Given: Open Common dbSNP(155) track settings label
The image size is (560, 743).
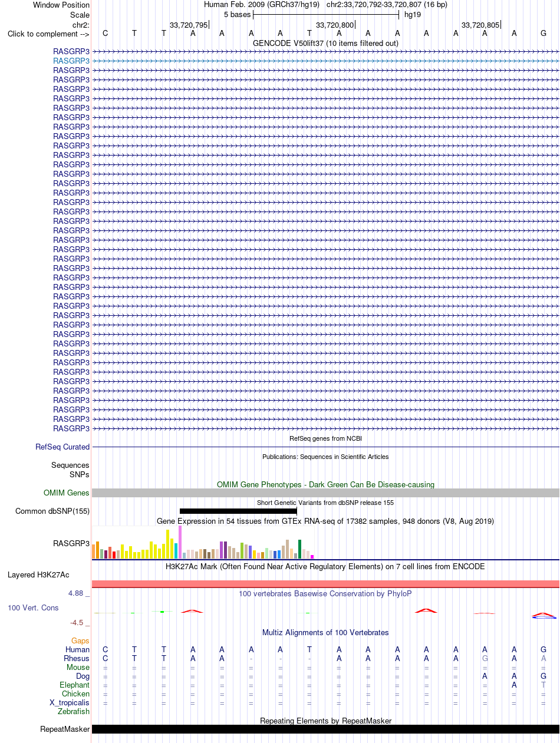Looking at the screenshot, I should point(52,511).
